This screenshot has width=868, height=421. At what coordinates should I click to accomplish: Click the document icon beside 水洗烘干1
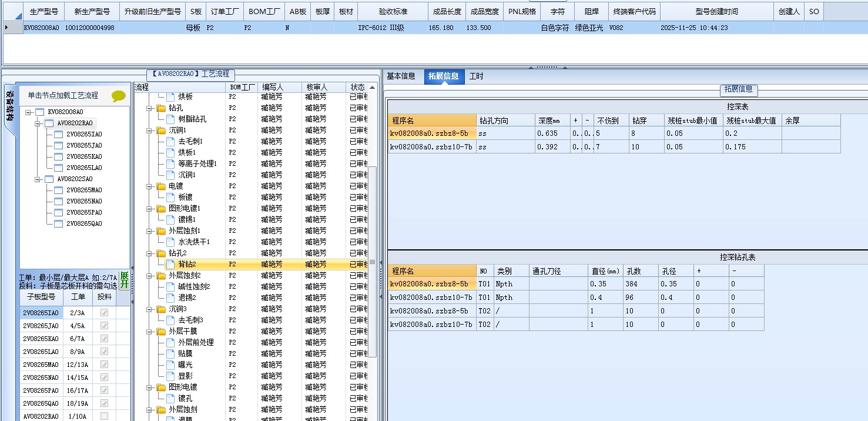point(170,242)
